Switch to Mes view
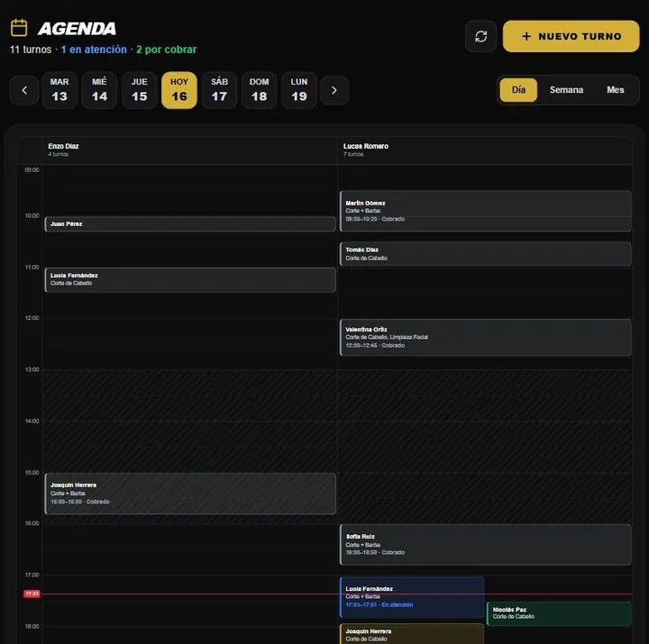This screenshot has width=649, height=644. [615, 90]
